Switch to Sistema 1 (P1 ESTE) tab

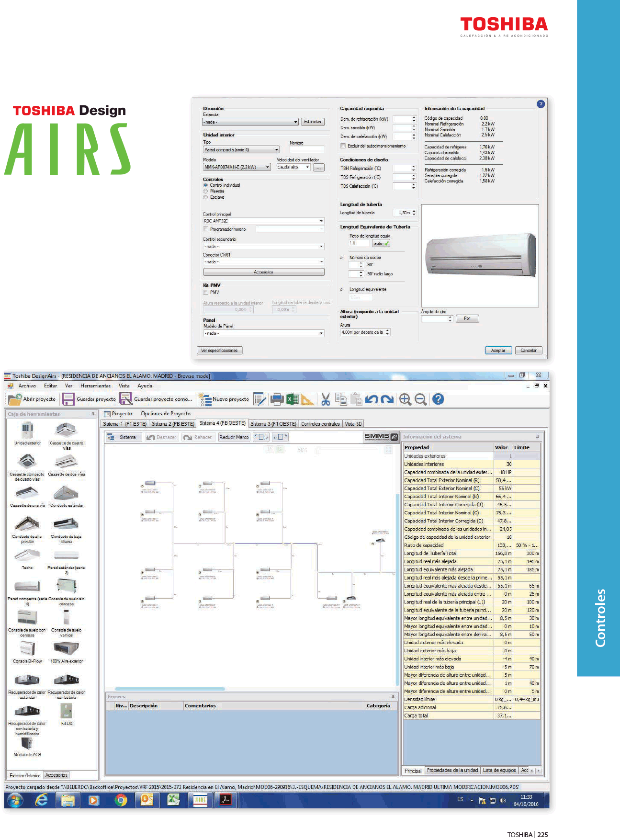124,424
